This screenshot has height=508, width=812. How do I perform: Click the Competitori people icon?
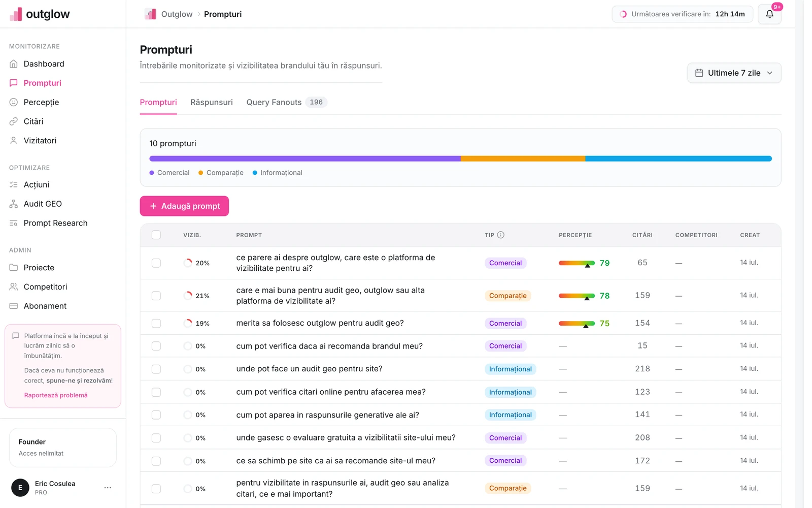click(14, 287)
